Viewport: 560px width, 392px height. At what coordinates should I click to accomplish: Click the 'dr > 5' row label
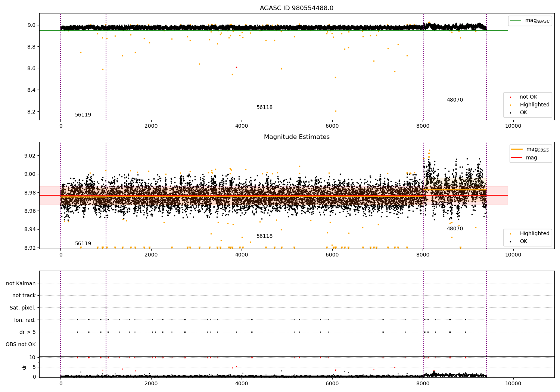(x=28, y=332)
